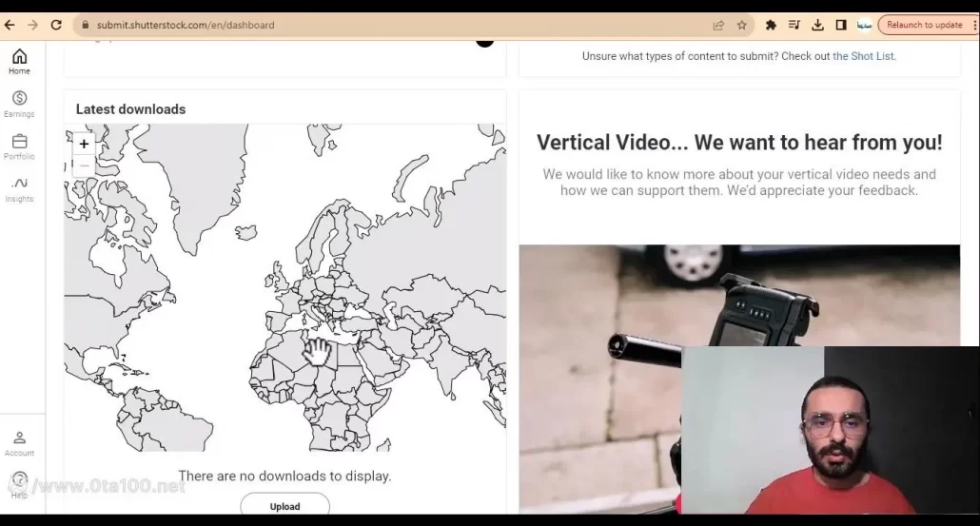
Task: Open the Account menu in the sidebar
Action: (x=19, y=443)
